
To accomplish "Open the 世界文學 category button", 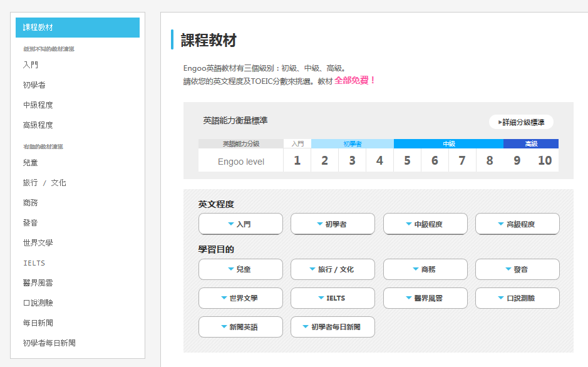I will click(240, 298).
